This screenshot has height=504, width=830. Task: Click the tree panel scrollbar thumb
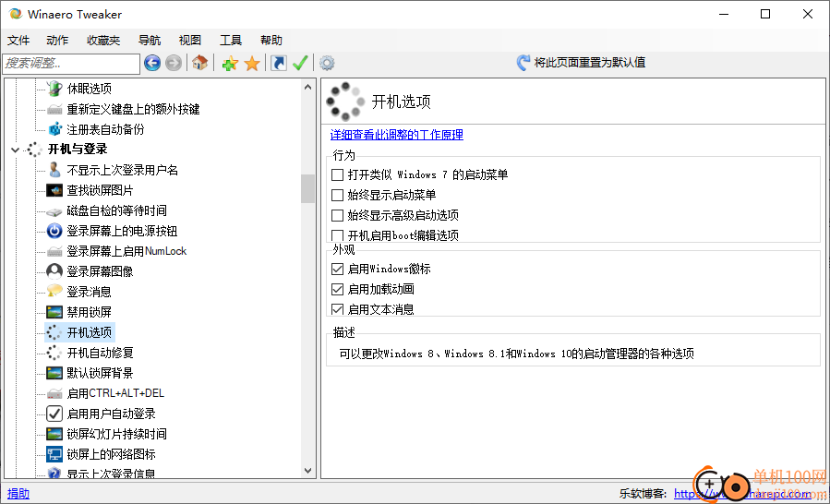(x=308, y=189)
